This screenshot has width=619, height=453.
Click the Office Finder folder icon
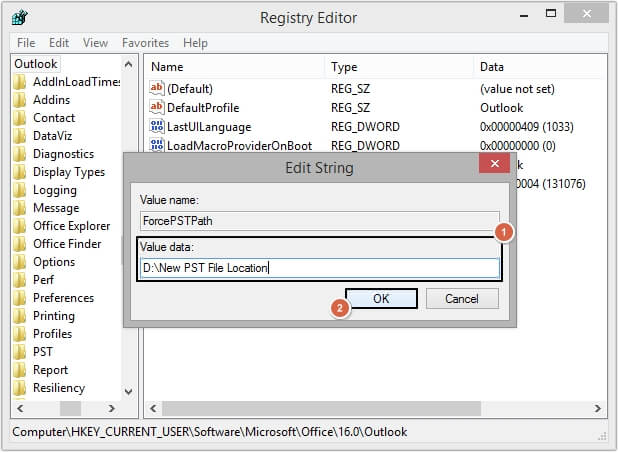(x=19, y=244)
